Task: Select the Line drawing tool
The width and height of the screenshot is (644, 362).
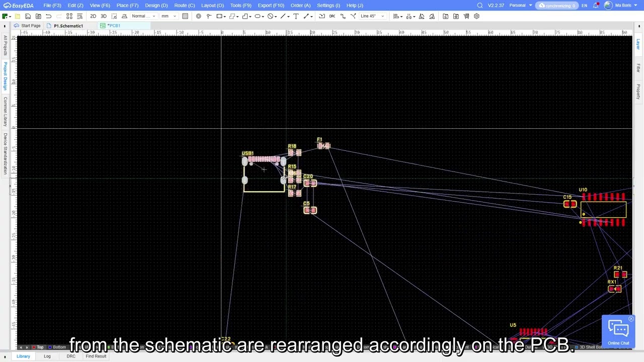Action: pos(283,16)
